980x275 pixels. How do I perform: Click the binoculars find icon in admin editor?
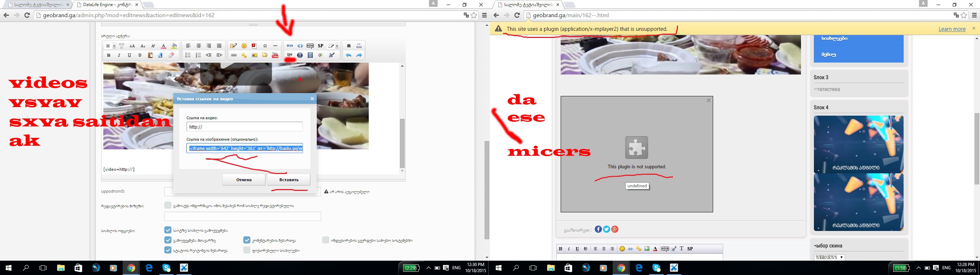pyautogui.click(x=349, y=45)
